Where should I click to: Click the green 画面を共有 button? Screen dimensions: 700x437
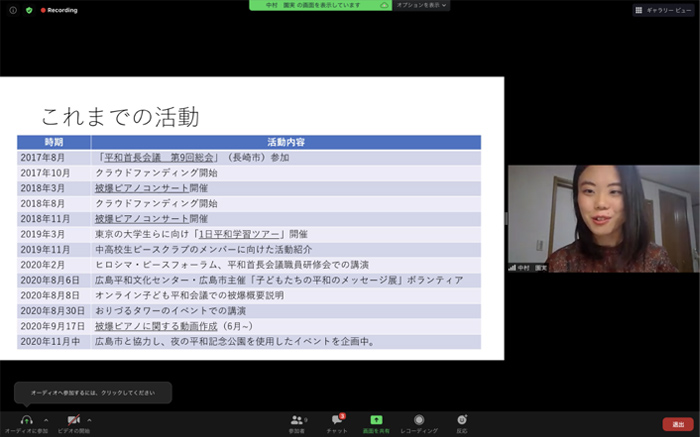(376, 424)
